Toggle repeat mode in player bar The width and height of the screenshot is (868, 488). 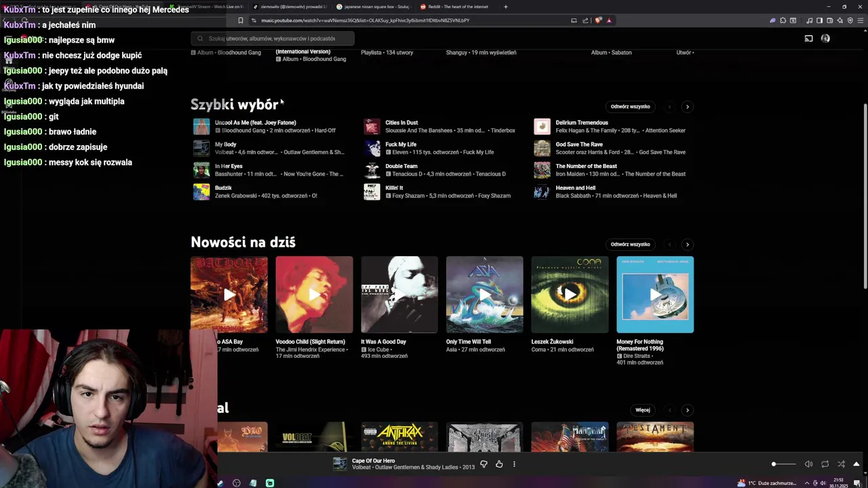pos(825,464)
